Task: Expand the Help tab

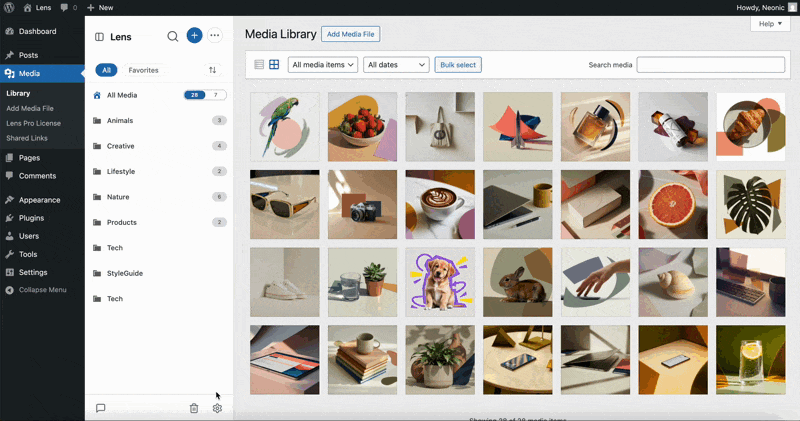Action: pyautogui.click(x=770, y=24)
